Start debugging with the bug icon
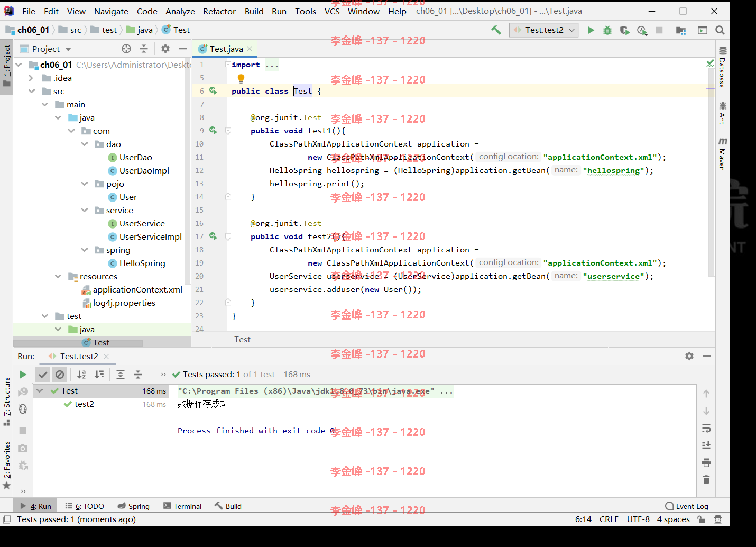The height and width of the screenshot is (547, 756). coord(607,30)
